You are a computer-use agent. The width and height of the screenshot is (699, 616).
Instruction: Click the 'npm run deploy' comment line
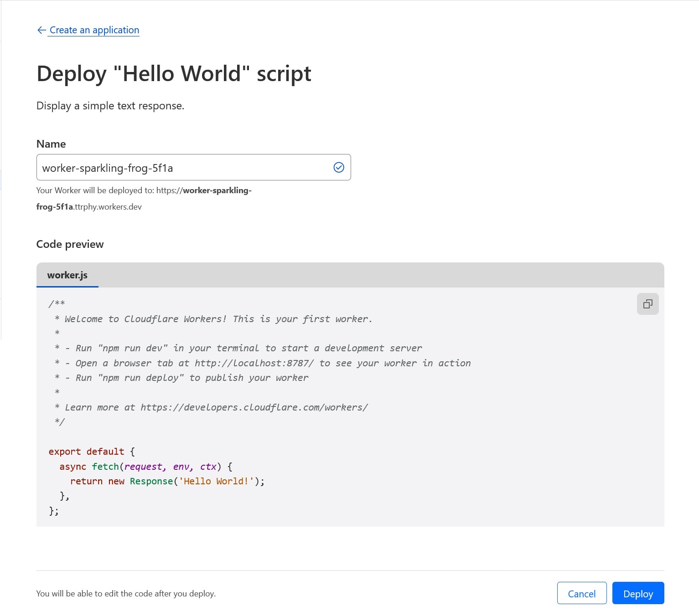[181, 378]
